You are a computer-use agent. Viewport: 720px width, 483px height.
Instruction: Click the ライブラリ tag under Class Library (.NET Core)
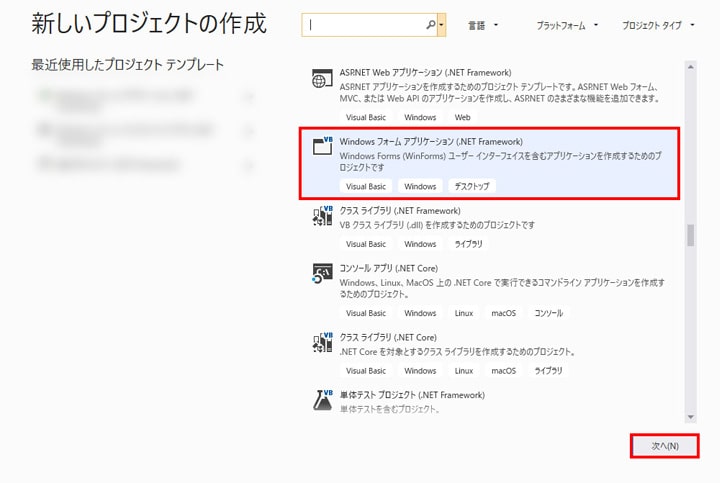point(548,371)
